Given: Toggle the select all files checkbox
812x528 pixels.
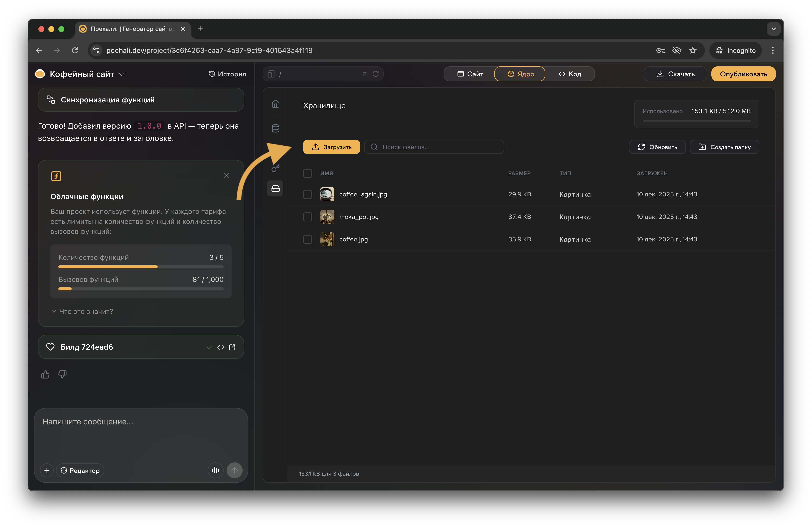Looking at the screenshot, I should 307,173.
